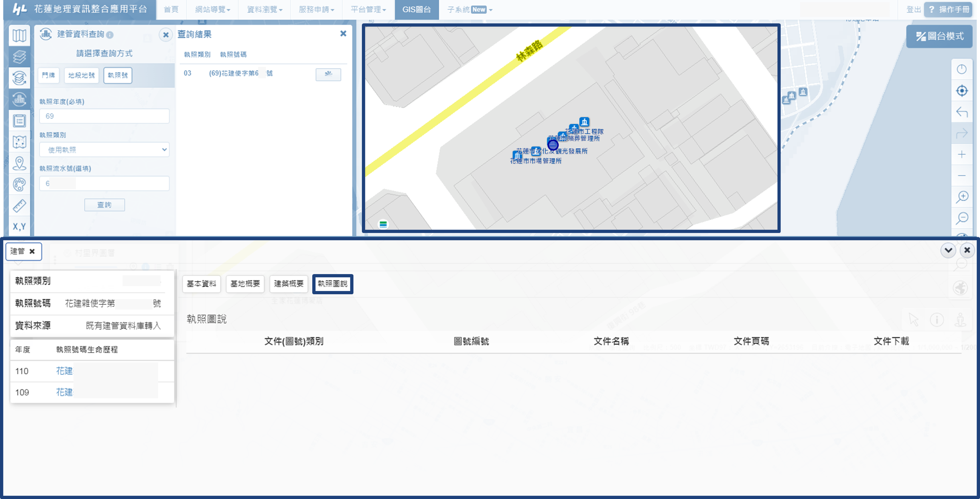Select the location pin marker tool
The image size is (980, 499).
[19, 163]
